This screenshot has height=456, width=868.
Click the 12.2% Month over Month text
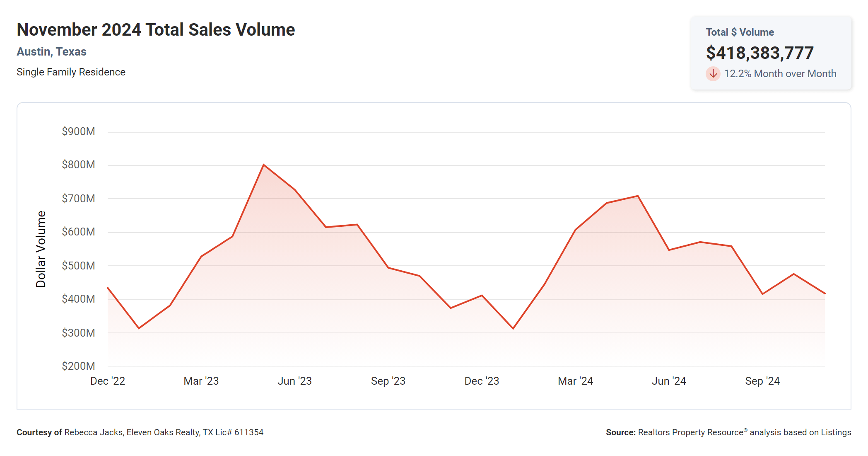pyautogui.click(x=780, y=74)
